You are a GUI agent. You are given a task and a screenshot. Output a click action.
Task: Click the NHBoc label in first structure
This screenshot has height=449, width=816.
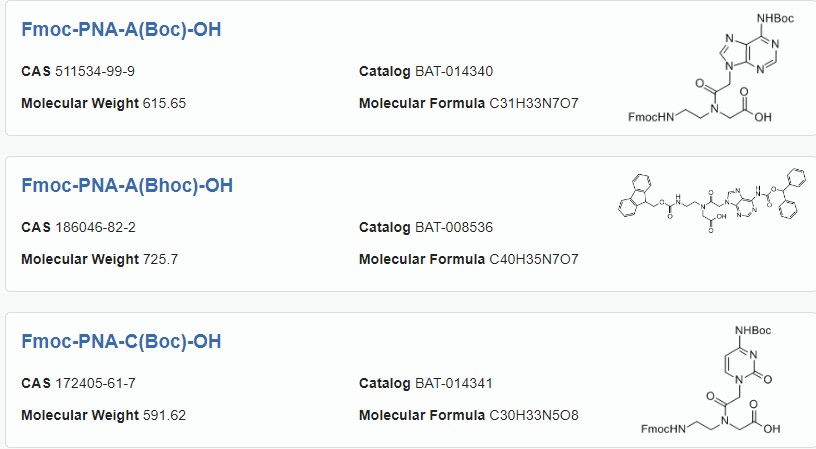[x=775, y=18]
